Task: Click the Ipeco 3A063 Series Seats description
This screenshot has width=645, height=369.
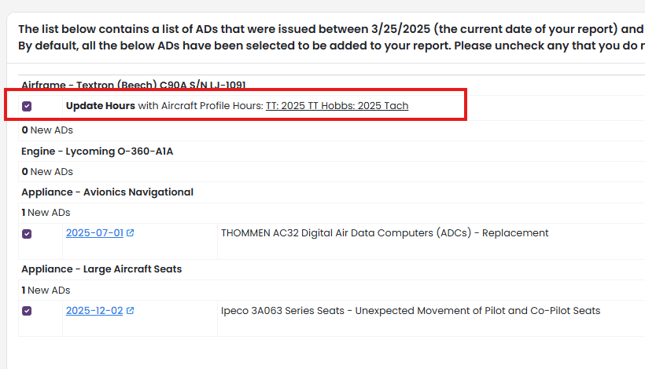Action: (411, 311)
